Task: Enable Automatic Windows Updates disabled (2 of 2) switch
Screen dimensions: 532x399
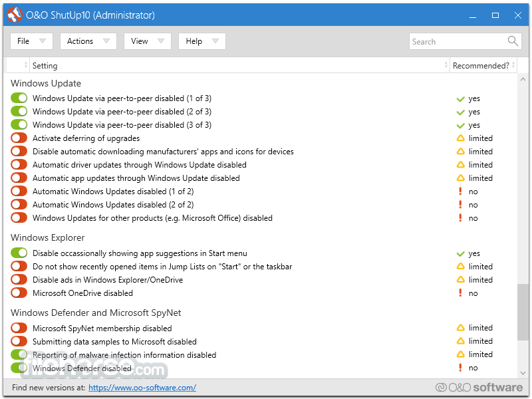Action: (19, 204)
